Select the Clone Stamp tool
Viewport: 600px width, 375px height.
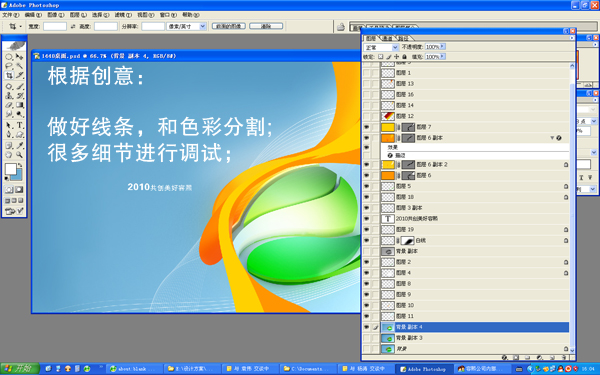point(8,95)
